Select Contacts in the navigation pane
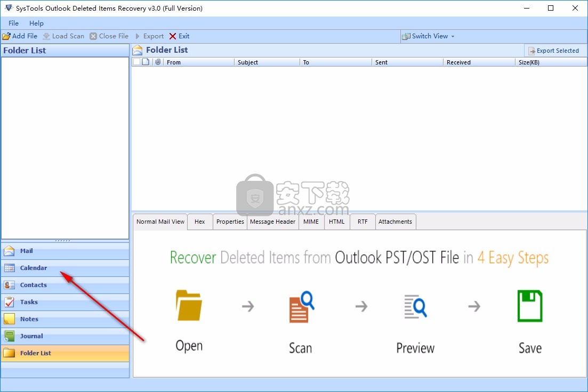 pyautogui.click(x=65, y=285)
